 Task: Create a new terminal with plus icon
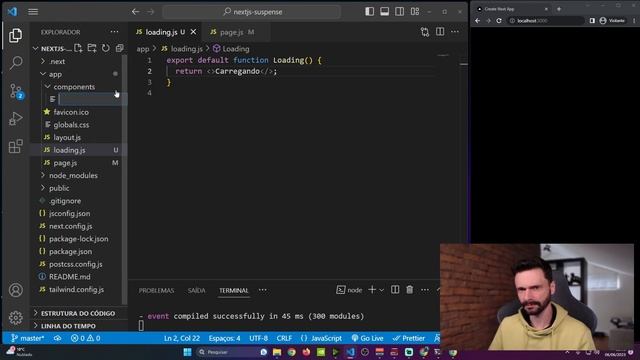(x=372, y=290)
